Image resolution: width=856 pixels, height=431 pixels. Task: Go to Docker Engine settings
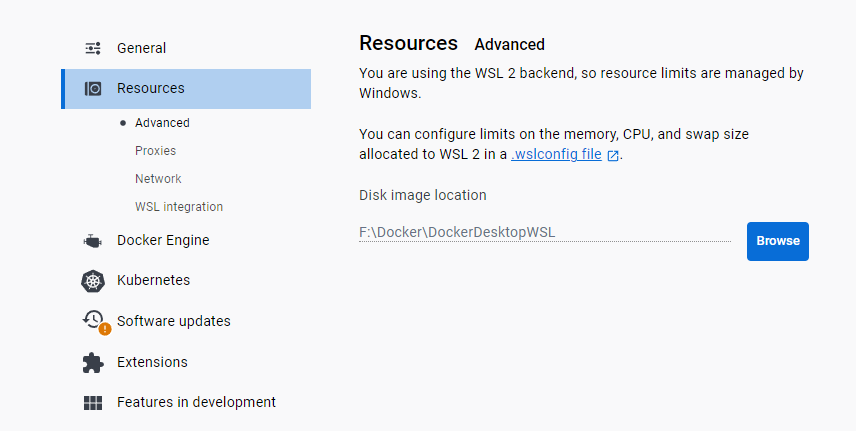click(163, 240)
